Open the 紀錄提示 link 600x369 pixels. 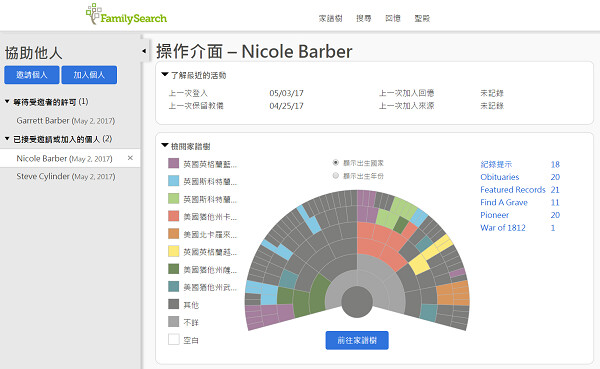click(496, 164)
